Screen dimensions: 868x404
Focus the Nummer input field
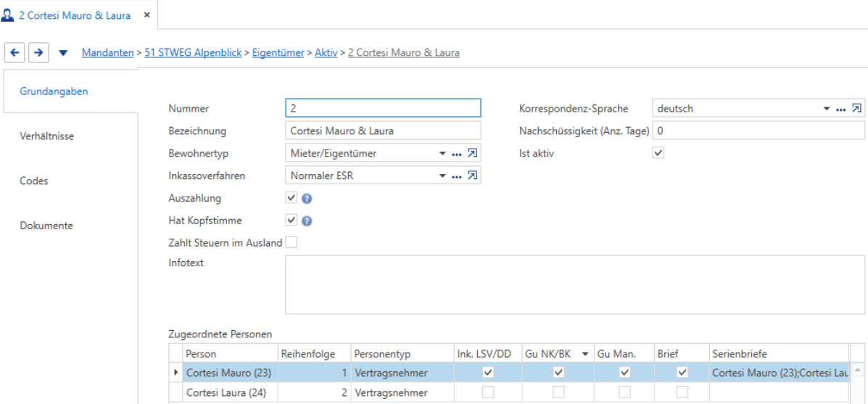point(383,109)
